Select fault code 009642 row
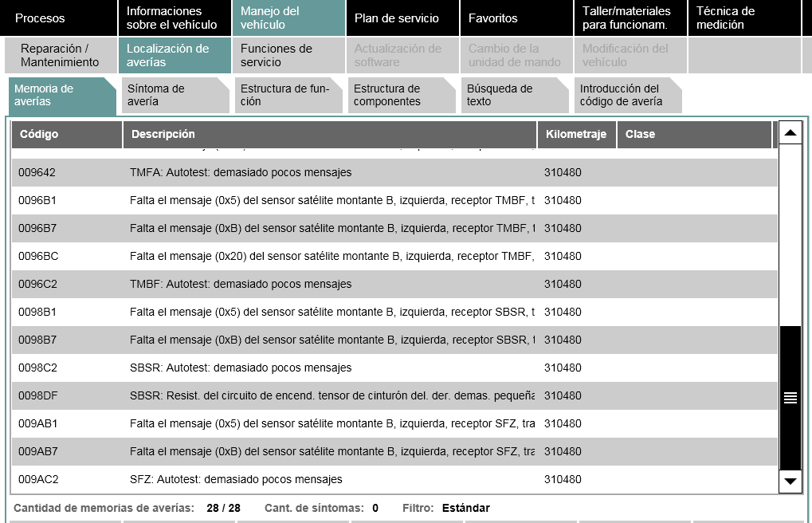 pyautogui.click(x=394, y=172)
